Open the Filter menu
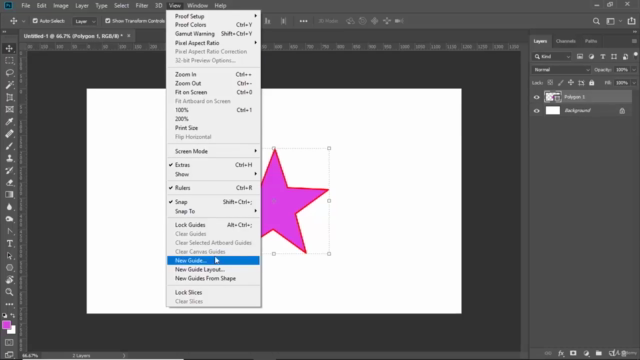640x360 pixels. point(142,6)
